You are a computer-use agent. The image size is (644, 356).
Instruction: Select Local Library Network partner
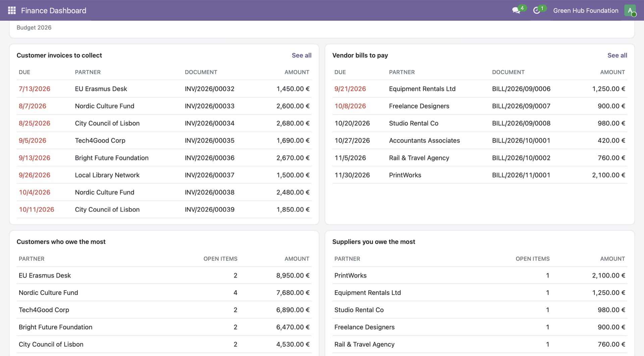click(107, 175)
